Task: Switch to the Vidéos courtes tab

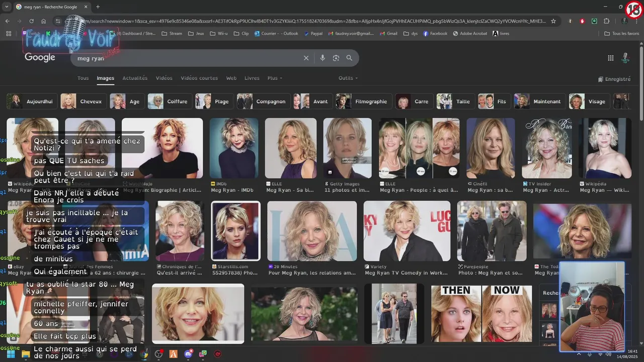Action: pos(199,78)
